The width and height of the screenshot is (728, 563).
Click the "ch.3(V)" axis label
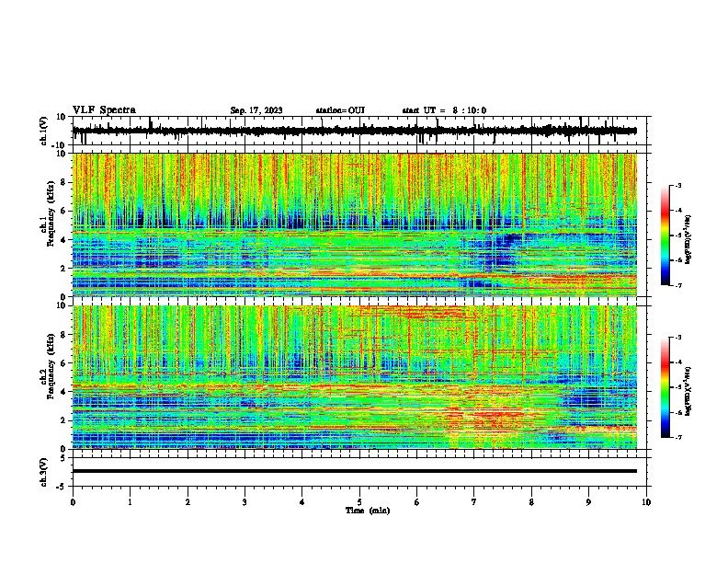(44, 472)
